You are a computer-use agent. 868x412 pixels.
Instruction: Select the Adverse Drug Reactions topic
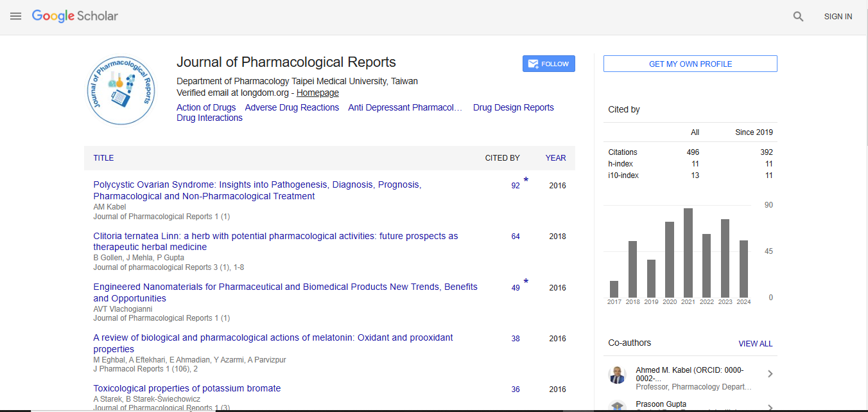coord(291,107)
